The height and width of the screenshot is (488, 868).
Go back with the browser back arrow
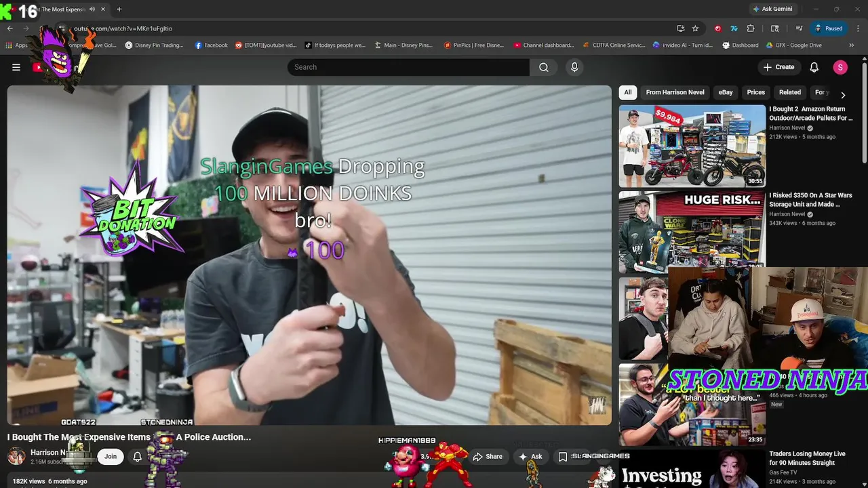[10, 28]
